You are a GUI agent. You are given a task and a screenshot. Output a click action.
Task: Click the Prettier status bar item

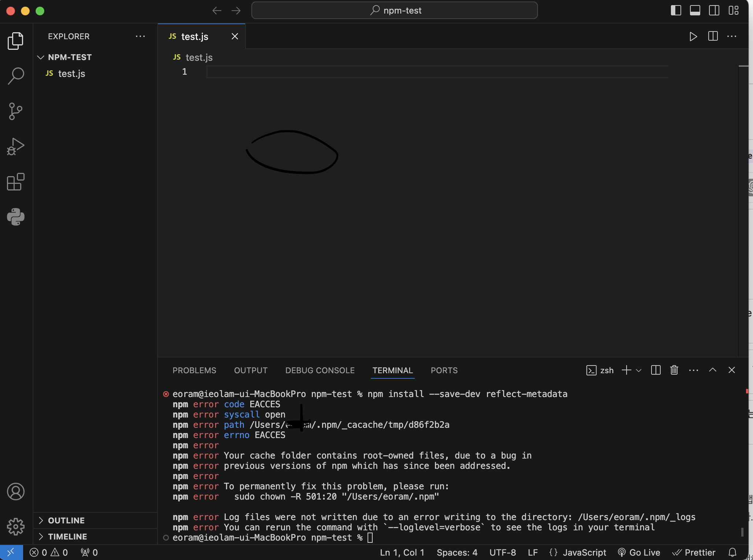click(694, 552)
